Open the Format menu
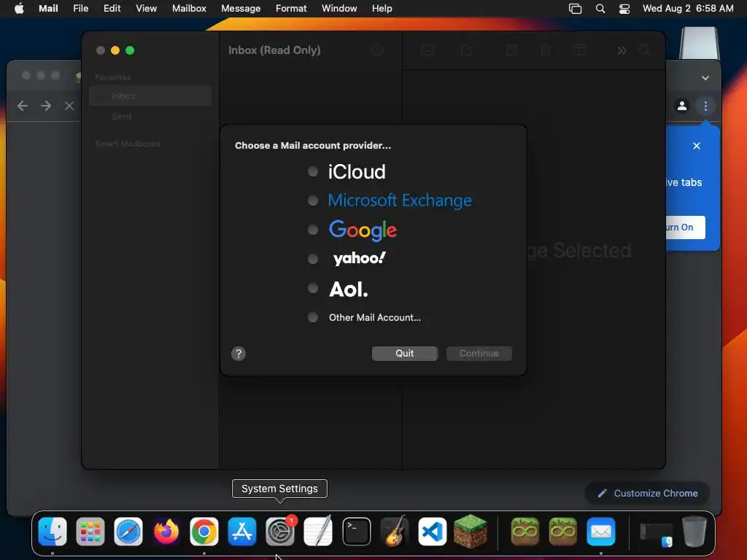The height and width of the screenshot is (560, 747). [x=291, y=8]
